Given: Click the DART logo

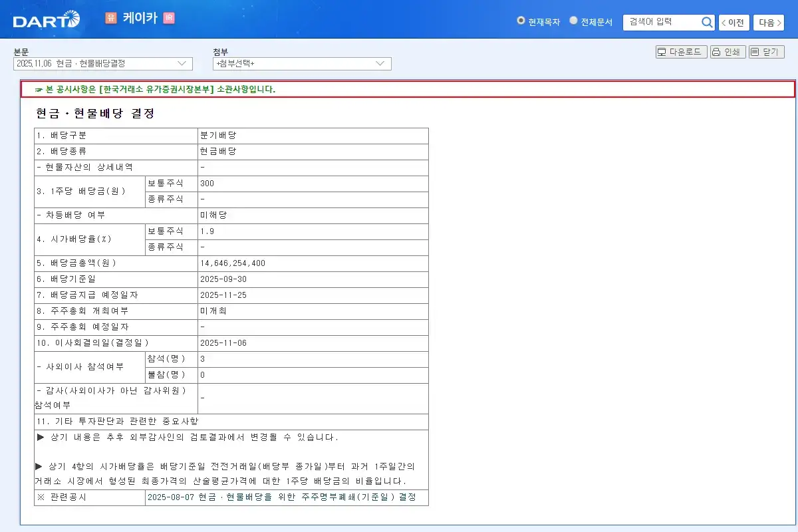Looking at the screenshot, I should (46, 20).
